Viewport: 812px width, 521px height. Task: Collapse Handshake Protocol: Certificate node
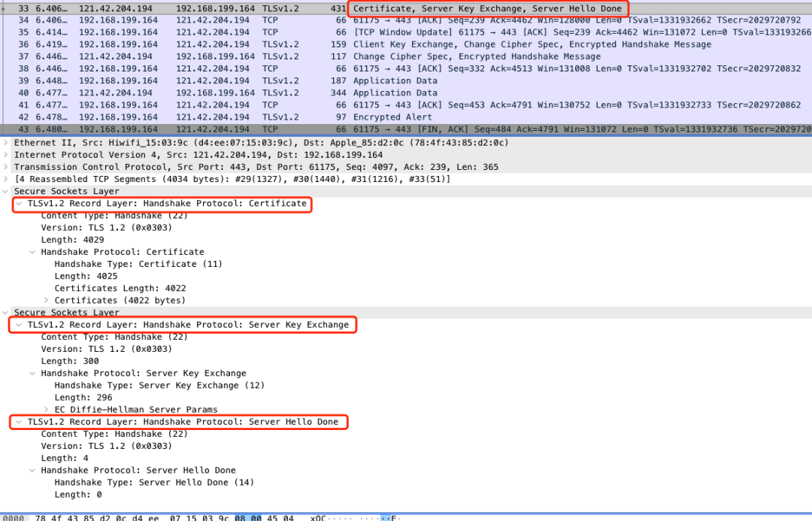click(x=32, y=252)
